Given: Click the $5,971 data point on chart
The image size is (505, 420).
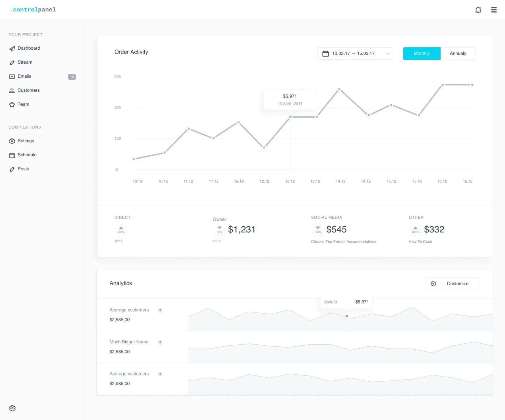Looking at the screenshot, I should [x=290, y=117].
